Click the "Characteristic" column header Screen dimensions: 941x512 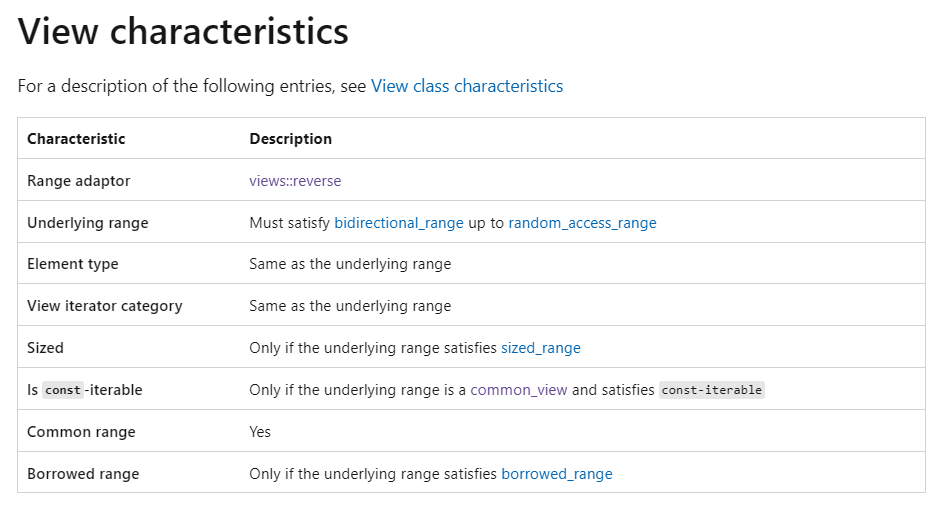76,139
